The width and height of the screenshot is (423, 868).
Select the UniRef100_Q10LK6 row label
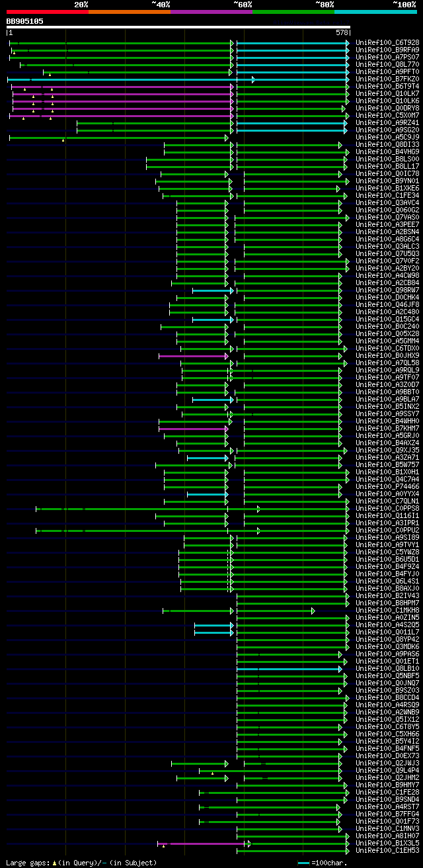point(387,101)
